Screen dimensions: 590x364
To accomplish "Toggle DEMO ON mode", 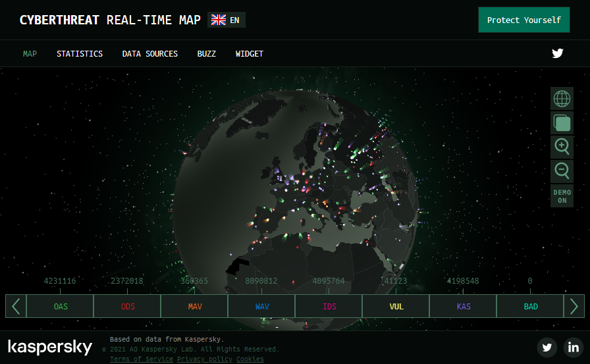I will [562, 196].
